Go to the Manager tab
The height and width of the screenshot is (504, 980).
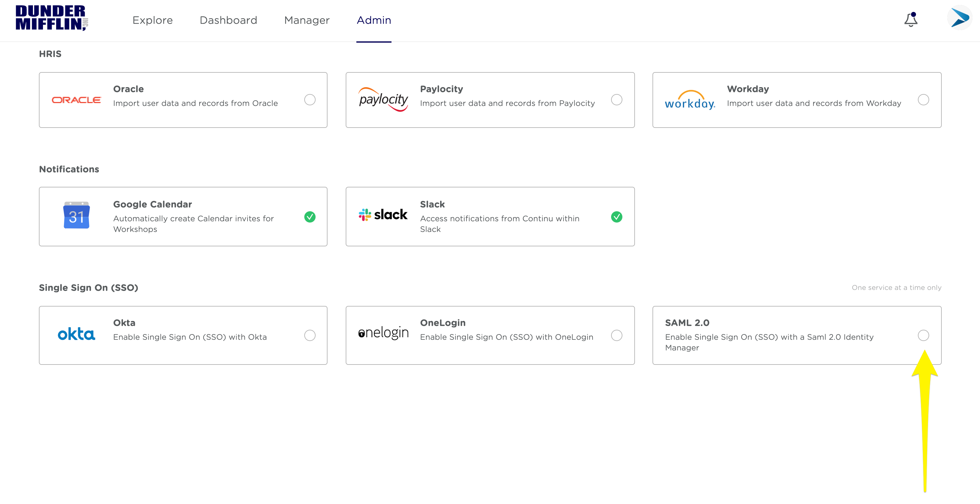pos(306,20)
